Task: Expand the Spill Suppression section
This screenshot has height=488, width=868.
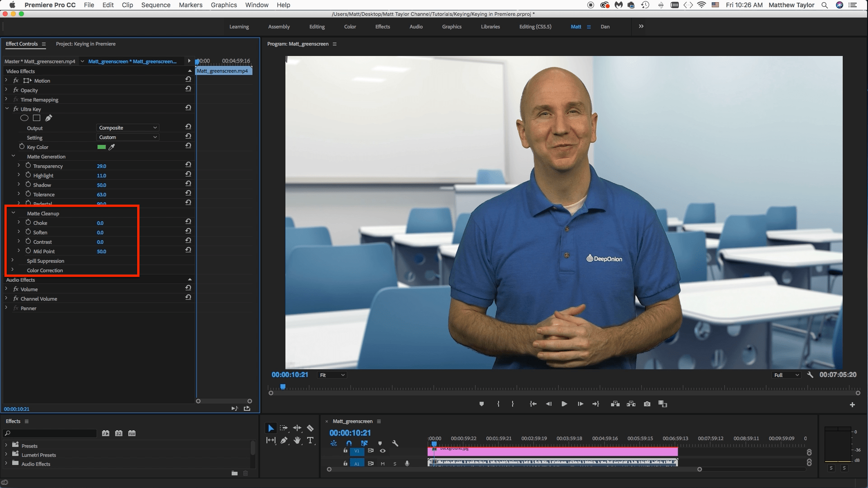Action: (x=13, y=261)
